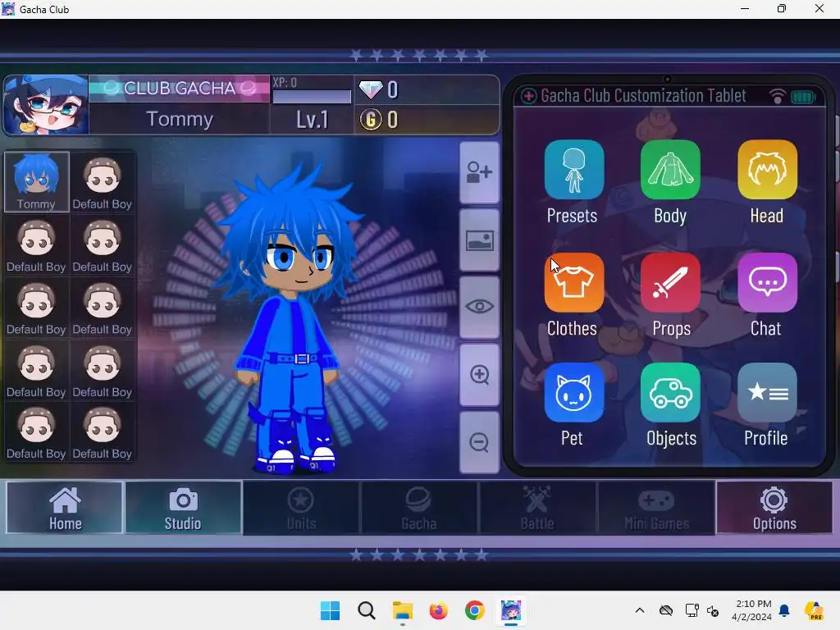Open the Mini Games tab
Screen dimensions: 840x630
[656, 508]
